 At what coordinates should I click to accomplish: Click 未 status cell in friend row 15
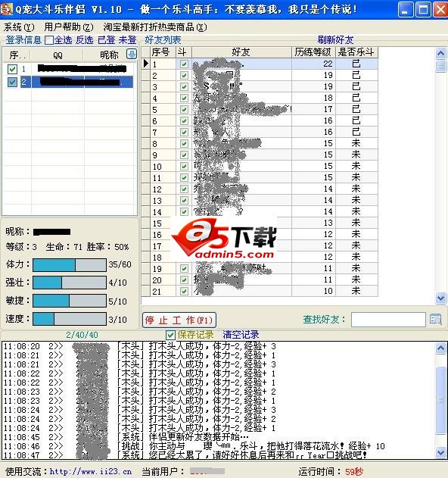coord(356,223)
